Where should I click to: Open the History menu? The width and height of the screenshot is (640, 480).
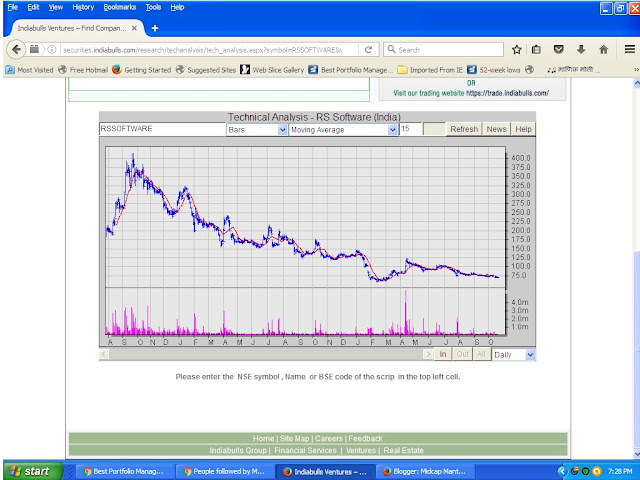(x=83, y=7)
